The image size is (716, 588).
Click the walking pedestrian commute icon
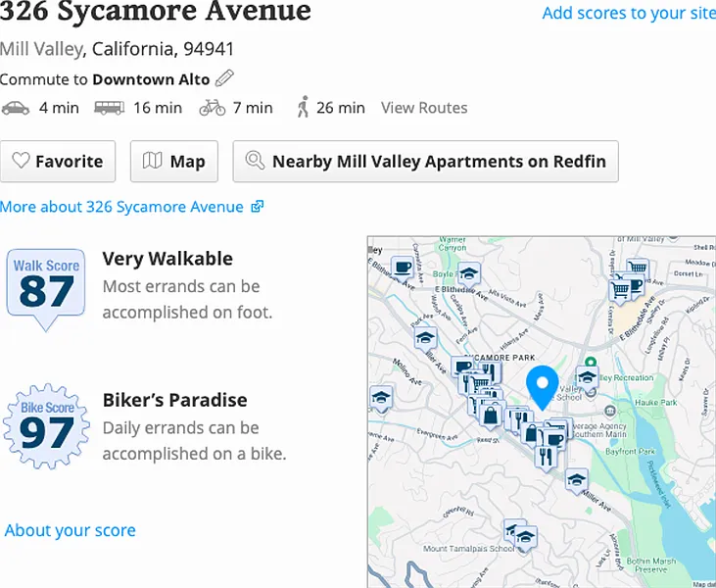(303, 108)
